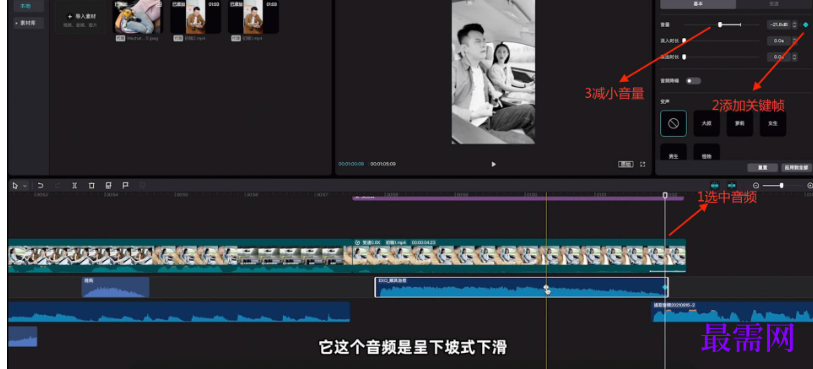Toggle the audio noise reduction switch
This screenshot has height=369, width=813.
[693, 81]
